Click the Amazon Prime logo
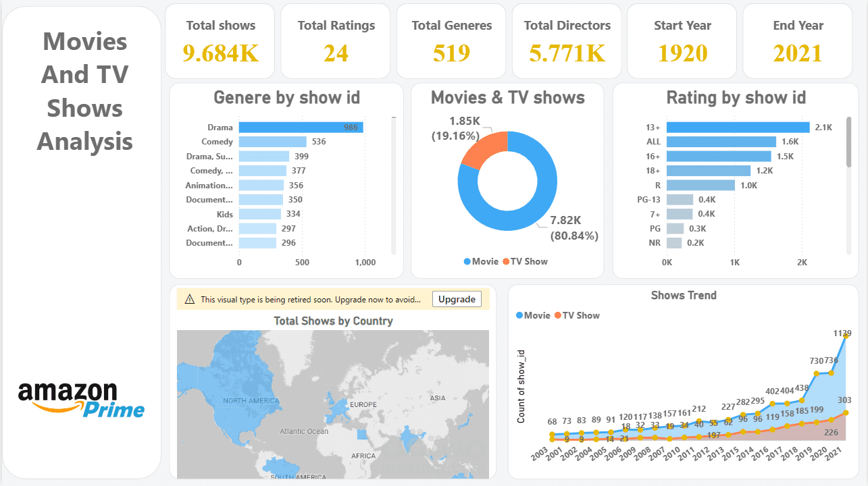The image size is (868, 486). [81, 400]
